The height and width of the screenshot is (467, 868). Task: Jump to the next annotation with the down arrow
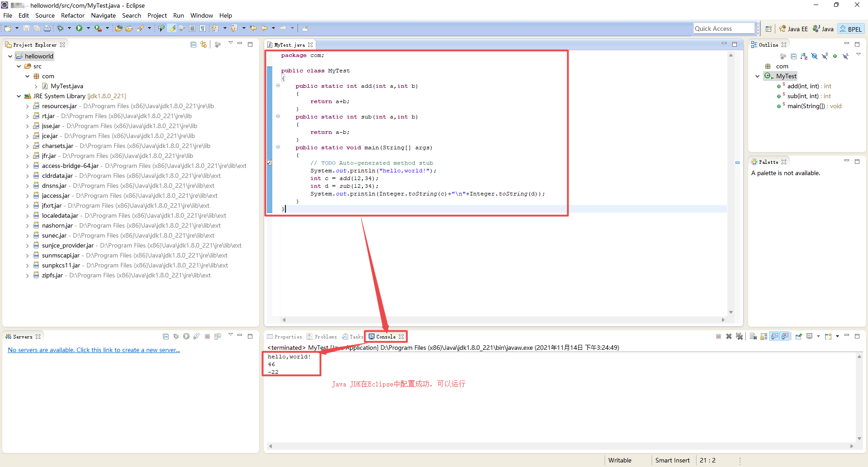[215, 28]
